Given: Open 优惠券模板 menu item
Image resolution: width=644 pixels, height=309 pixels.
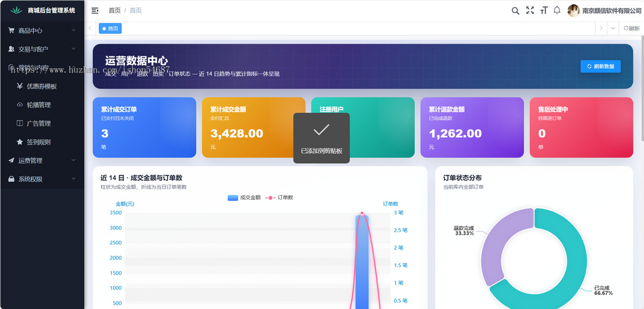Looking at the screenshot, I should pos(42,86).
